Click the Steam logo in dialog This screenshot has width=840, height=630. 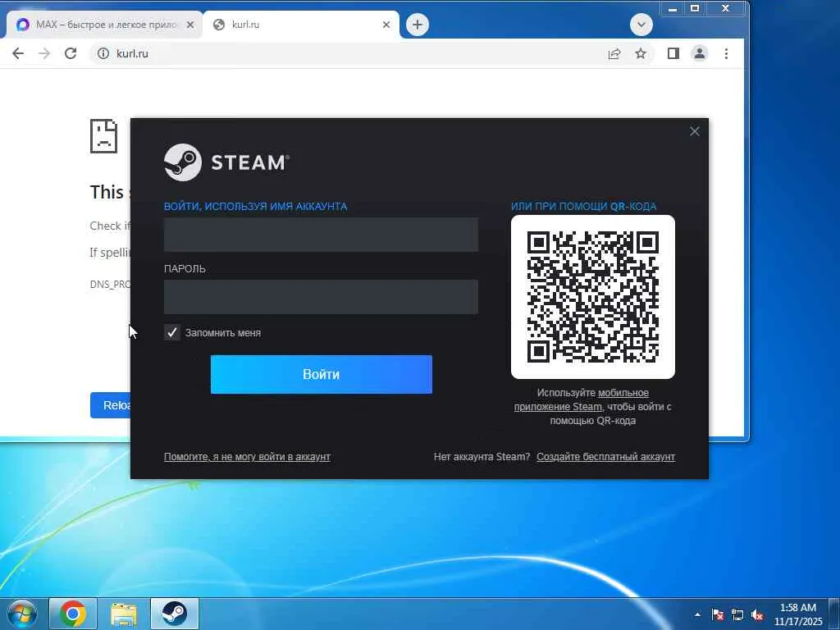click(x=226, y=162)
